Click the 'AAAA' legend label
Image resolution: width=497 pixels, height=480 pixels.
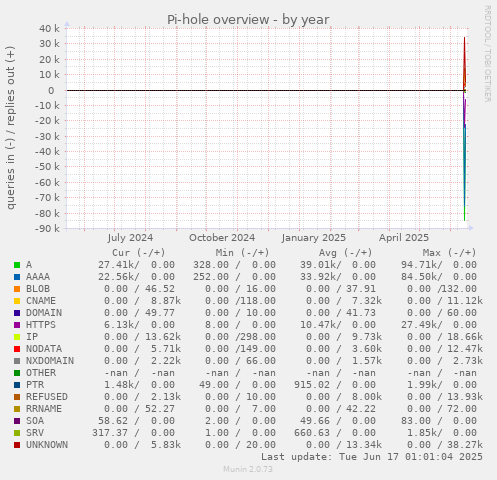coord(38,277)
